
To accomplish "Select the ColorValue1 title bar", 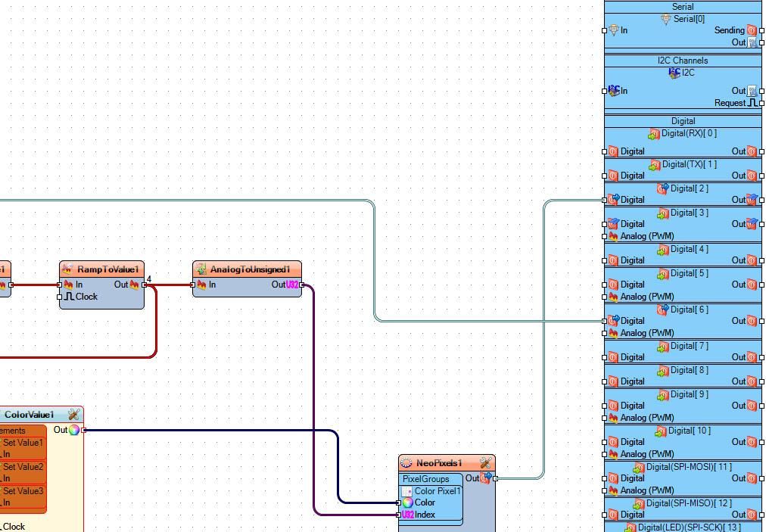I will point(41,415).
